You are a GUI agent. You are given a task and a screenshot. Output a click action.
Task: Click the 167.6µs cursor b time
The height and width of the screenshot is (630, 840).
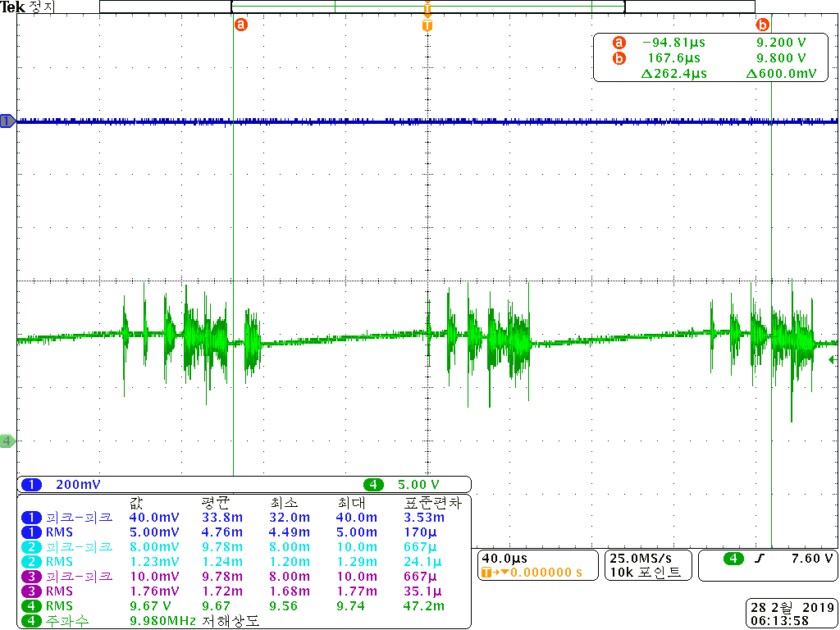click(x=673, y=58)
